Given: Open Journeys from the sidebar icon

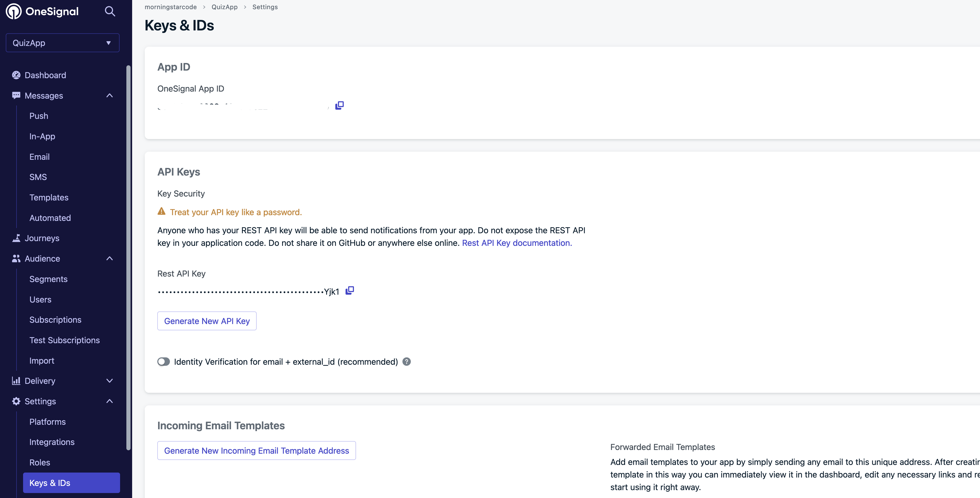Looking at the screenshot, I should click(x=16, y=238).
